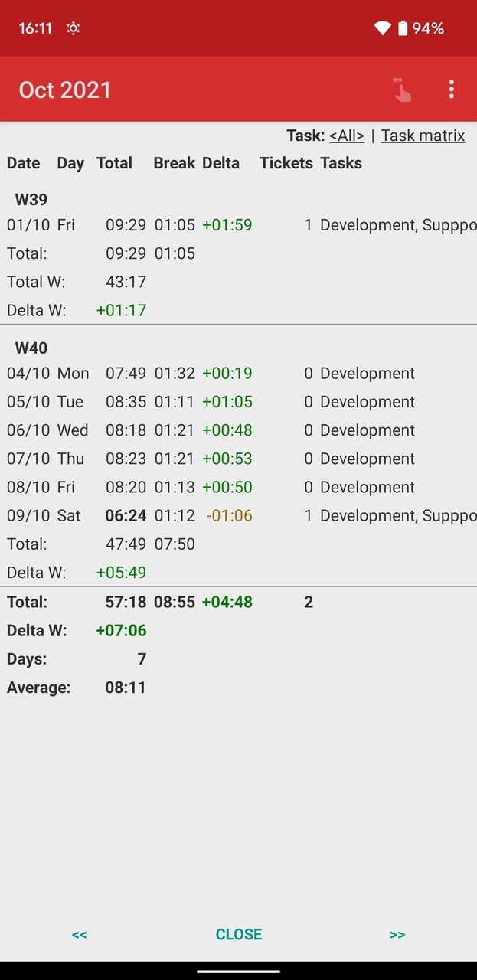Tap the Delta column header
The image size is (477, 980).
[221, 163]
